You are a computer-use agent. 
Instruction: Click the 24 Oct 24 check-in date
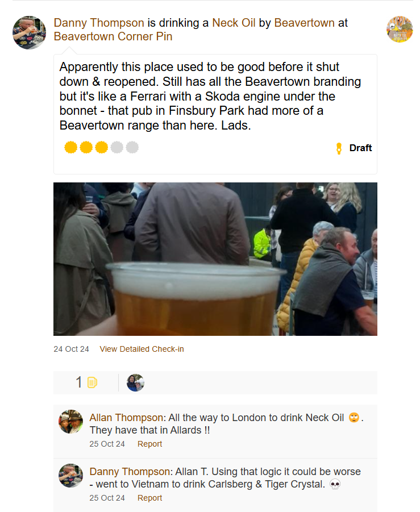(71, 349)
